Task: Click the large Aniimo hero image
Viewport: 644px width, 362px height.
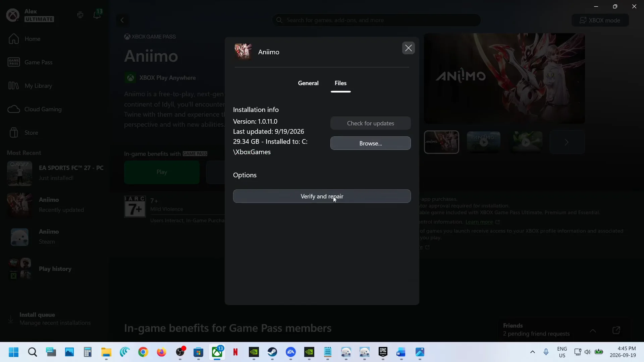Action: (504, 78)
